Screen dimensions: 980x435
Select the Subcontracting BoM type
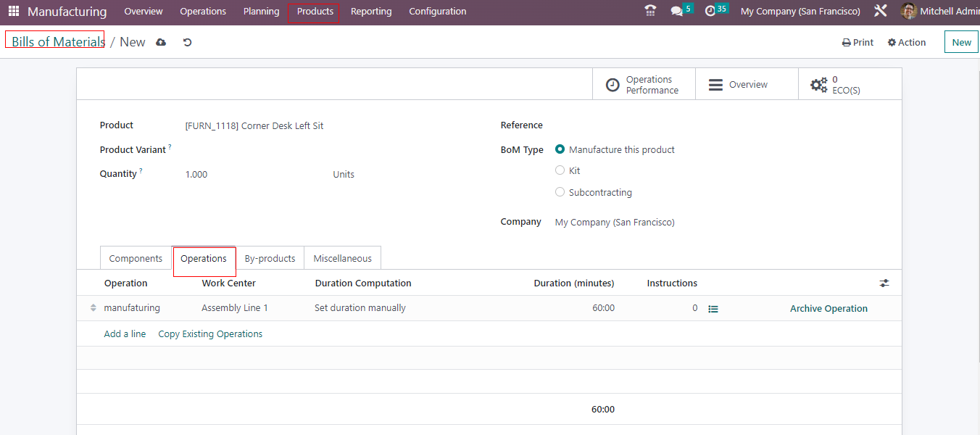click(560, 192)
